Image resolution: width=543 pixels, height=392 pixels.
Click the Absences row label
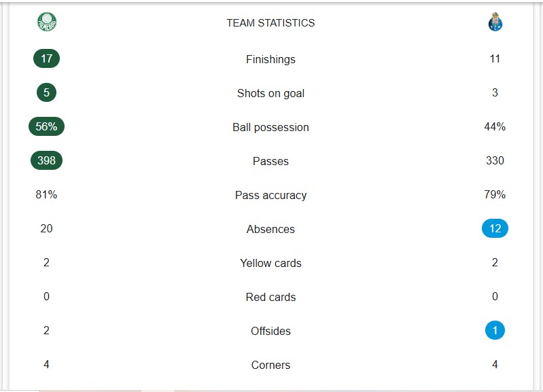270,230
